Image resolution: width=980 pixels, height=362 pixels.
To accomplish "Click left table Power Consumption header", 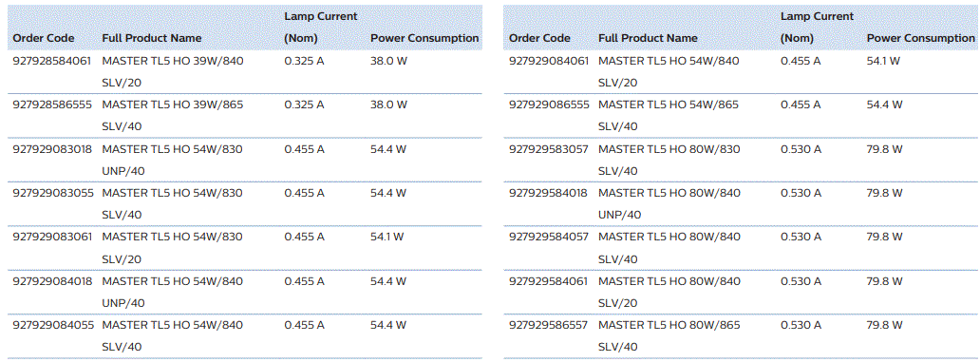I will [x=424, y=38].
